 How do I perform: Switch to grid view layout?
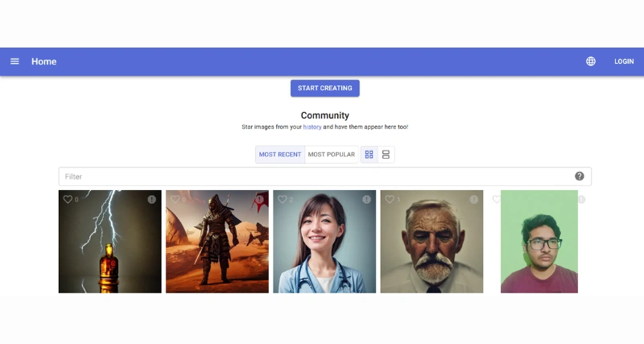click(369, 155)
